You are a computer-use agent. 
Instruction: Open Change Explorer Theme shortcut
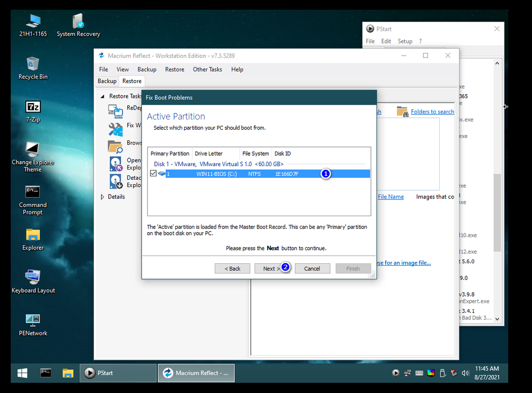tap(33, 157)
